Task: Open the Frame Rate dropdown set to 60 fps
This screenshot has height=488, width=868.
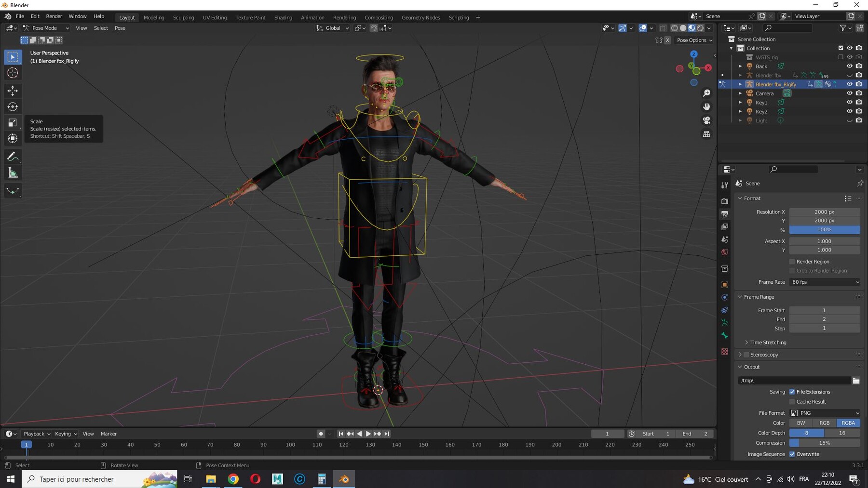Action: pyautogui.click(x=825, y=282)
